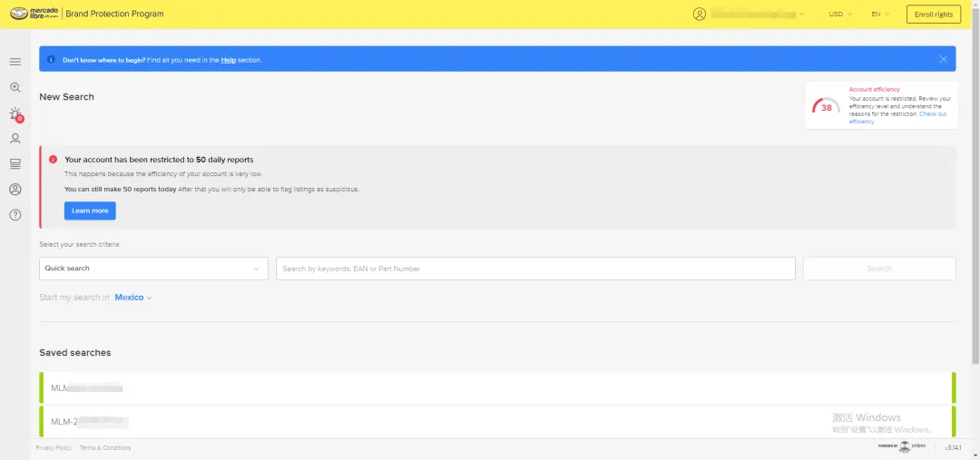Screen dimensions: 980x460
Task: Open the account circle icon in sidebar
Action: (x=15, y=190)
